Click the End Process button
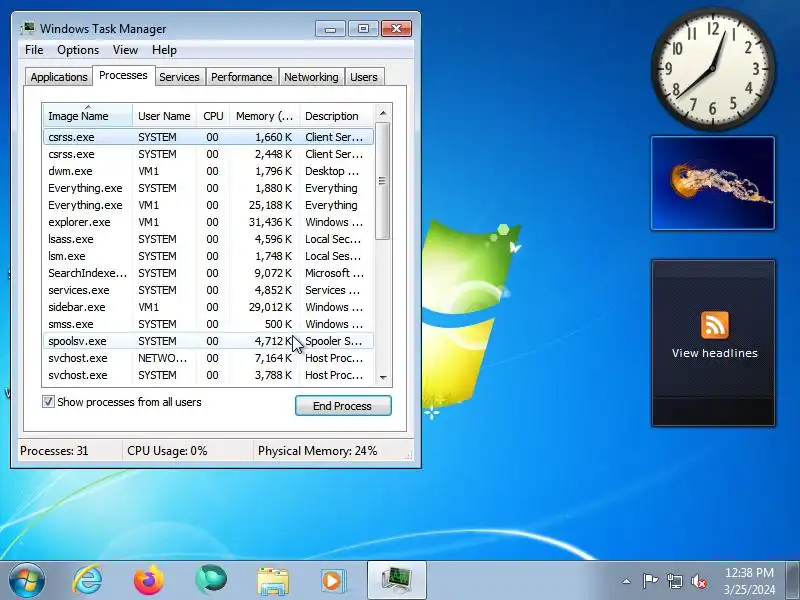The image size is (800, 600). [343, 406]
